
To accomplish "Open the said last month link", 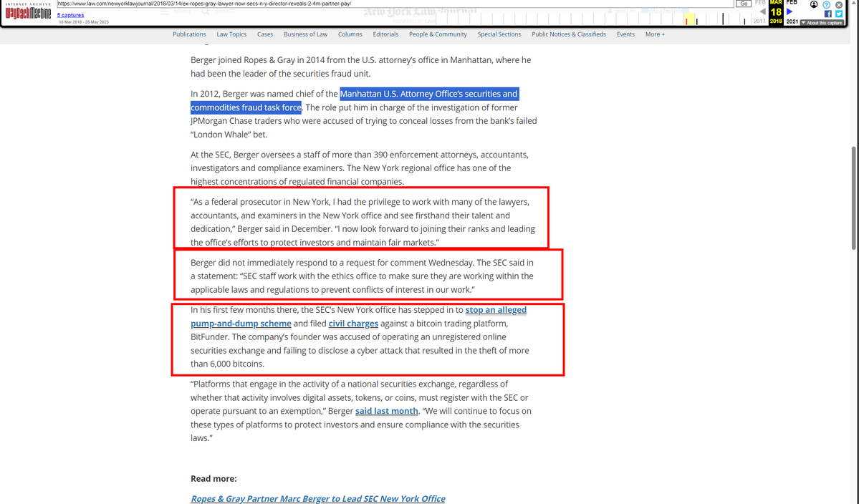I will (386, 411).
